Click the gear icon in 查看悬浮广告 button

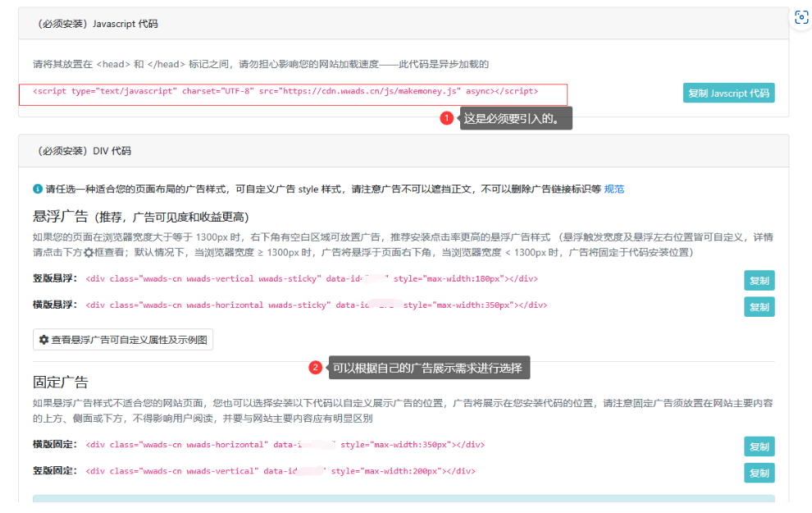(x=44, y=340)
